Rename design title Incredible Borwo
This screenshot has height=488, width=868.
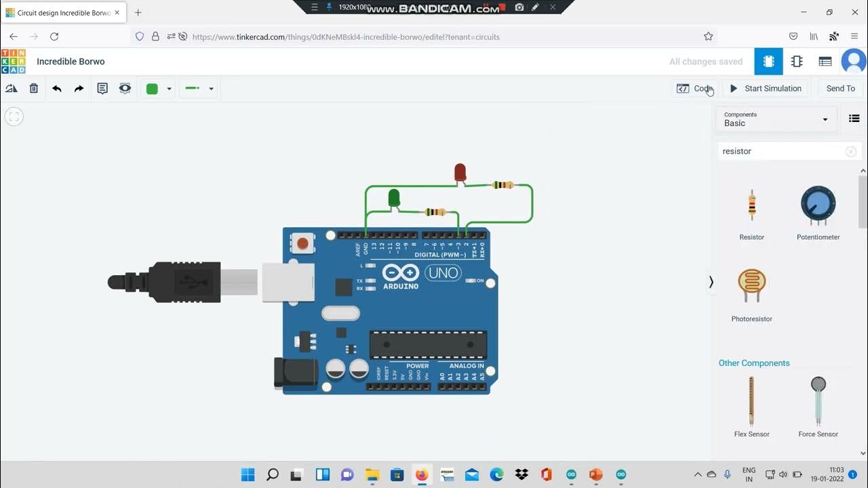71,62
